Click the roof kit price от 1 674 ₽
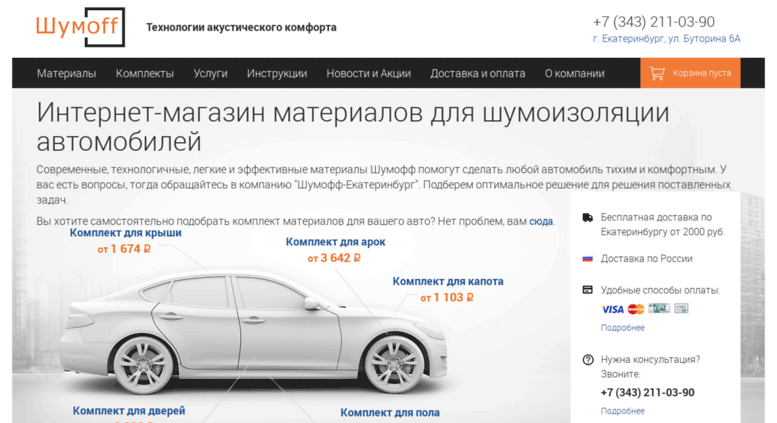 pyautogui.click(x=124, y=249)
